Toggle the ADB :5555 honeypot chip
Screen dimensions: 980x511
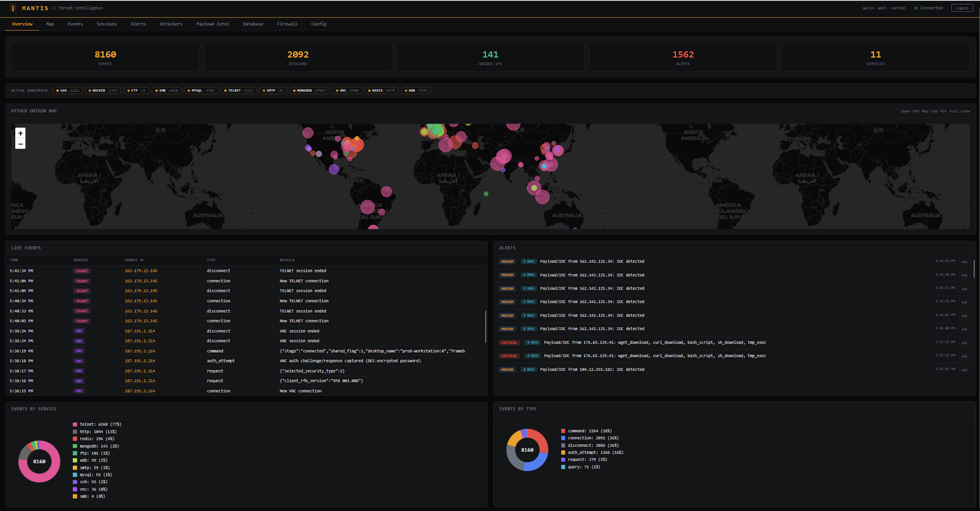(416, 90)
